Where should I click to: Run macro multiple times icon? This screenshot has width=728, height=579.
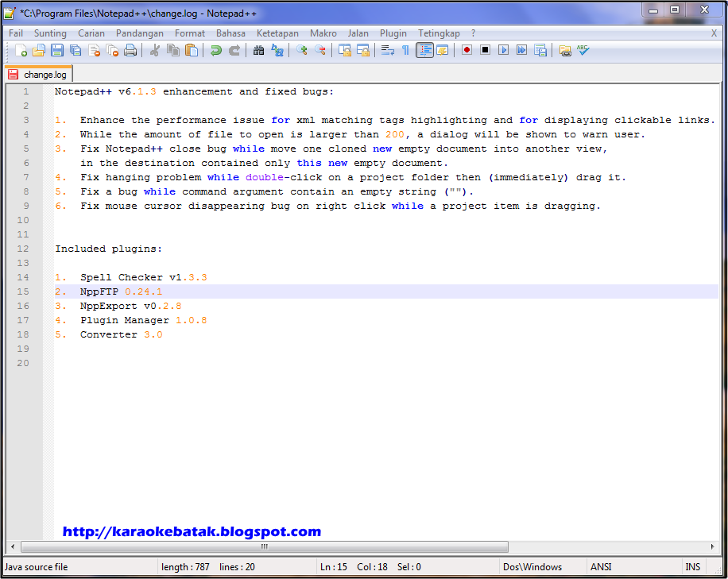pos(522,50)
